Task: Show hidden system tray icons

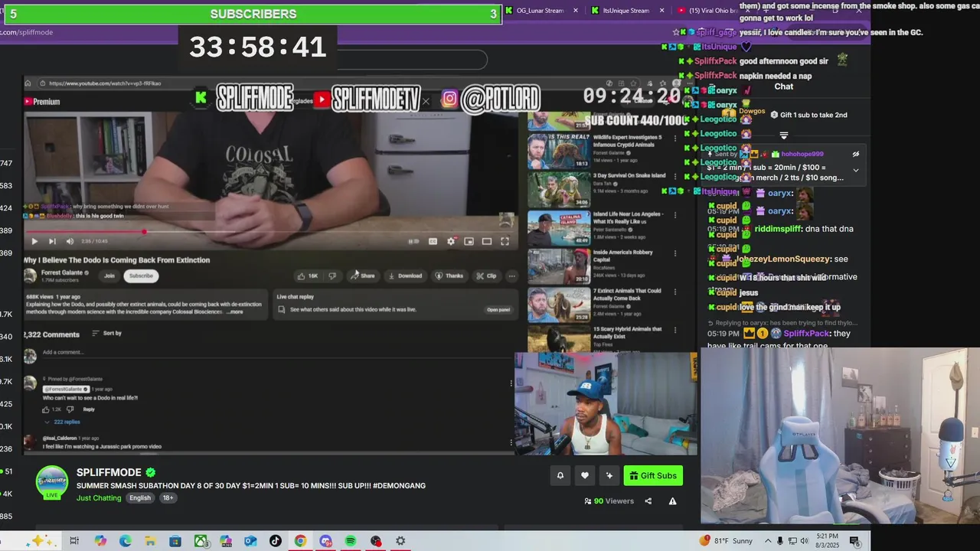Action: (767, 541)
